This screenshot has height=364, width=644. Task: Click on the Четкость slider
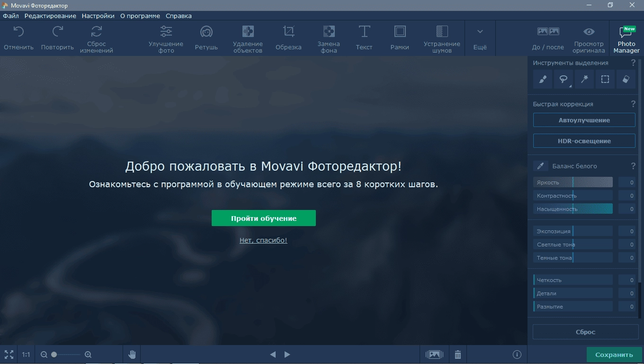(x=573, y=280)
